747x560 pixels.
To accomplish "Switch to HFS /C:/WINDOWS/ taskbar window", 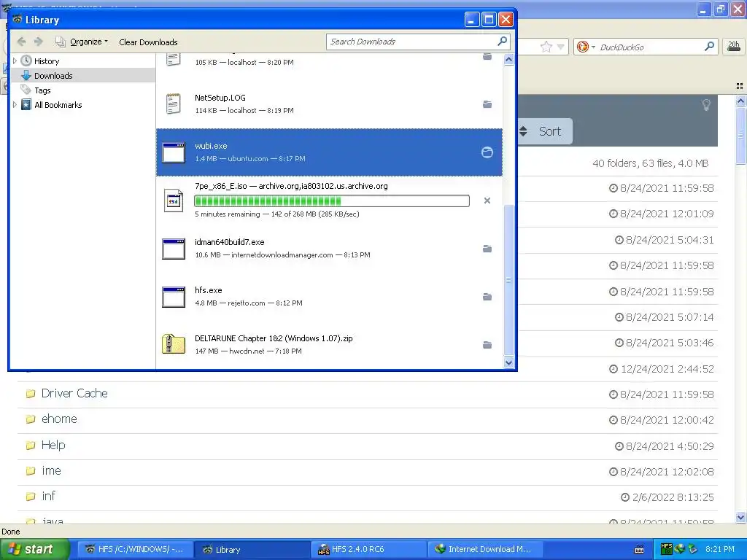I will click(x=135, y=550).
